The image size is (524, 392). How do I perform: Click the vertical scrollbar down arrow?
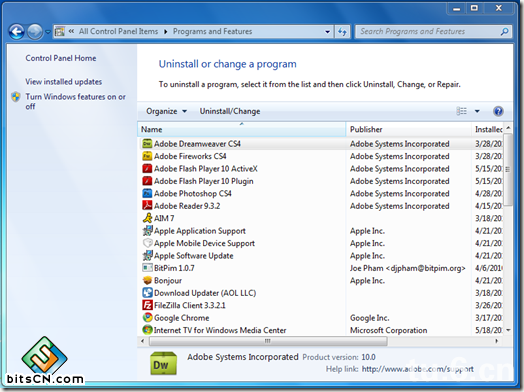(508, 330)
